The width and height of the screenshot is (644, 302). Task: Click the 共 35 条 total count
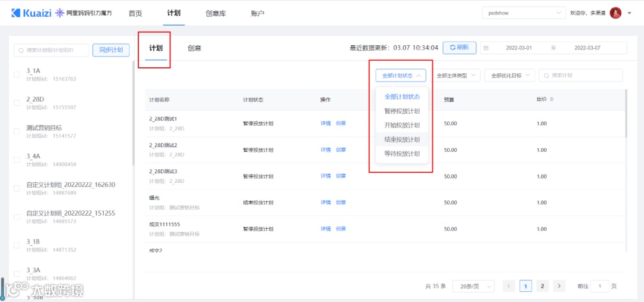(435, 287)
